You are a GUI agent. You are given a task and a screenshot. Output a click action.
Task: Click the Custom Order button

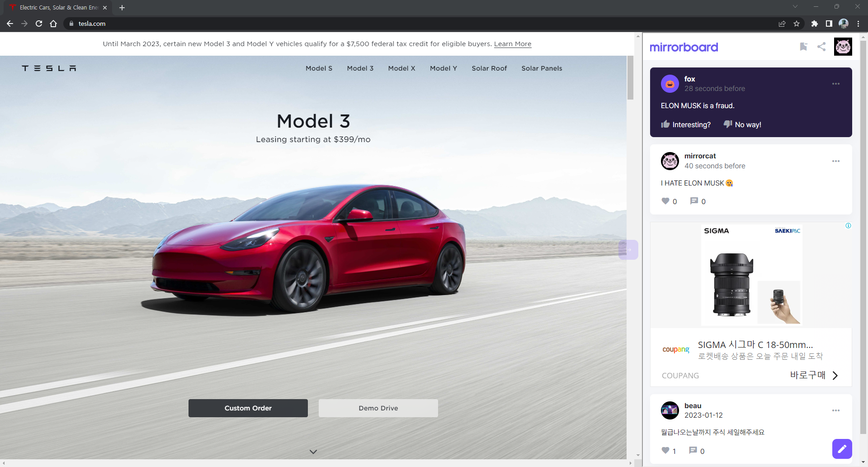[x=248, y=408]
